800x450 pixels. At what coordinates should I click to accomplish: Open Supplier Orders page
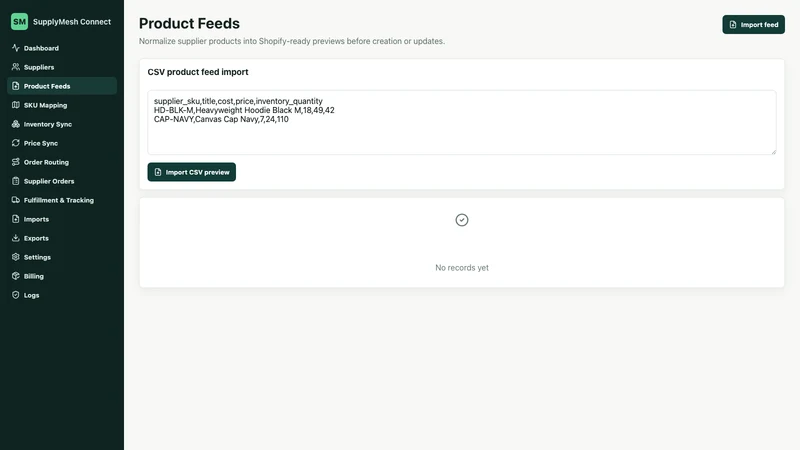(x=62, y=181)
